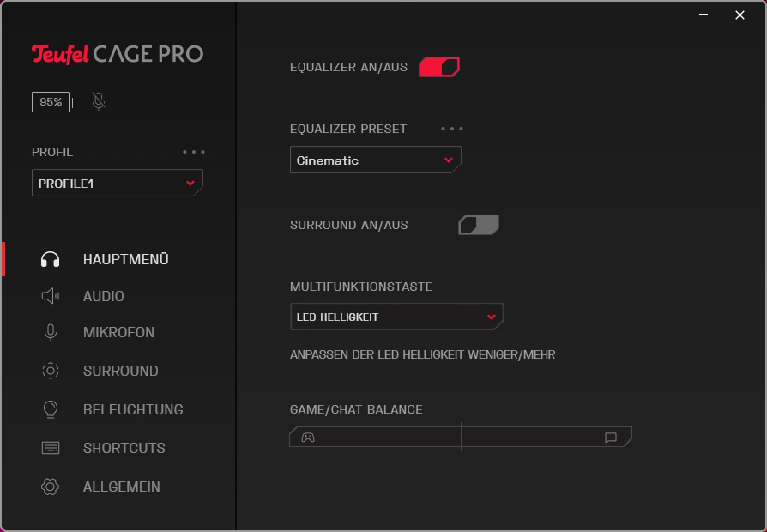Click the speaker icon beside Audio
The image size is (767, 532).
tap(51, 296)
